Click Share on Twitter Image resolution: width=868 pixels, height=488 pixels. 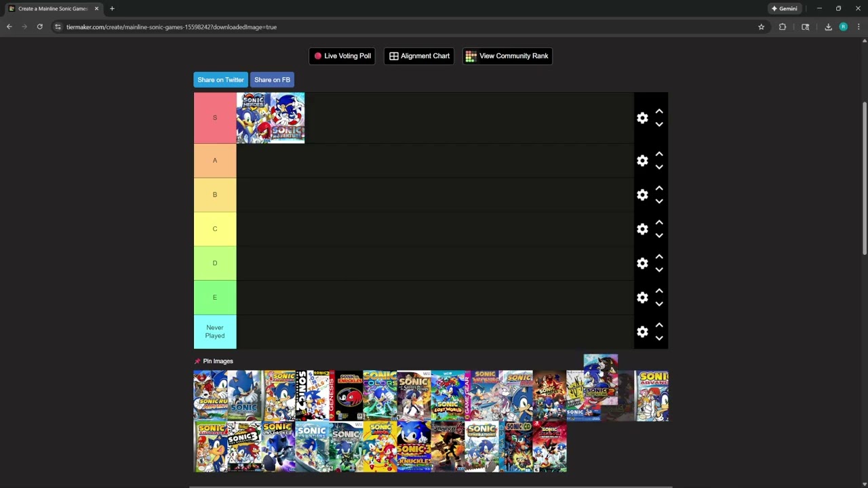220,80
